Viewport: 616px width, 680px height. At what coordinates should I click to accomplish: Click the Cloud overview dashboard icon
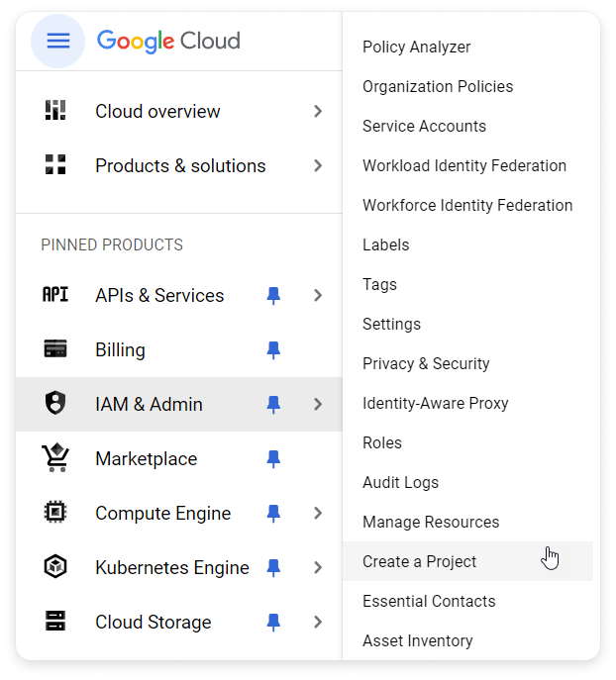(x=55, y=110)
